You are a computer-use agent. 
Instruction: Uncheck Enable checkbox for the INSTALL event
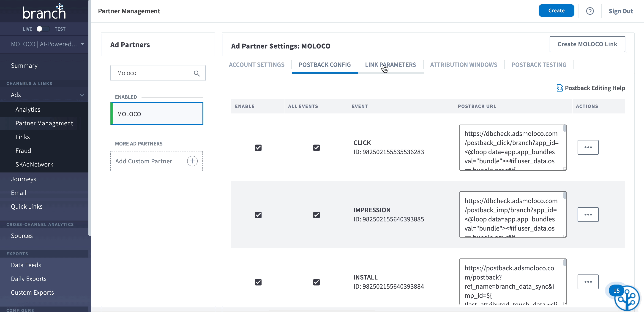click(258, 282)
